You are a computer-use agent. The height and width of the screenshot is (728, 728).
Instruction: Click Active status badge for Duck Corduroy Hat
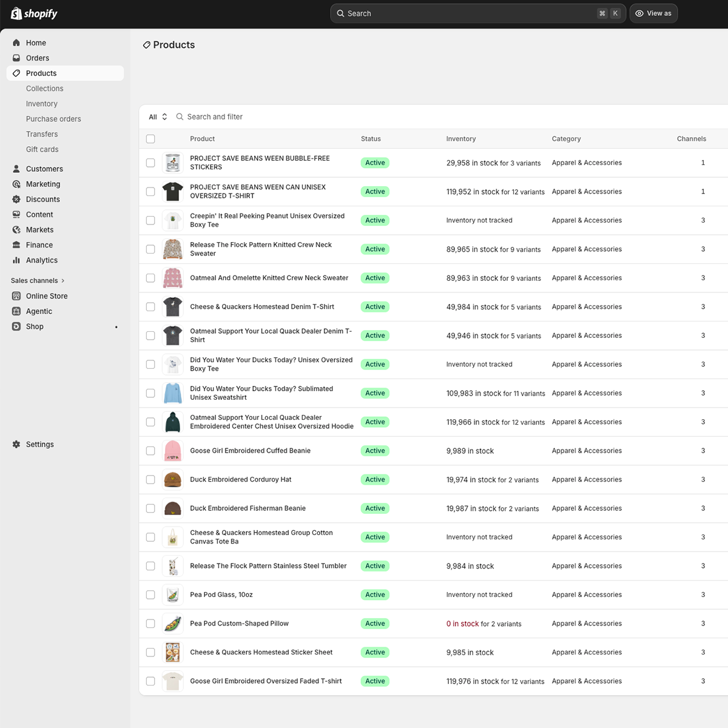[x=375, y=480]
